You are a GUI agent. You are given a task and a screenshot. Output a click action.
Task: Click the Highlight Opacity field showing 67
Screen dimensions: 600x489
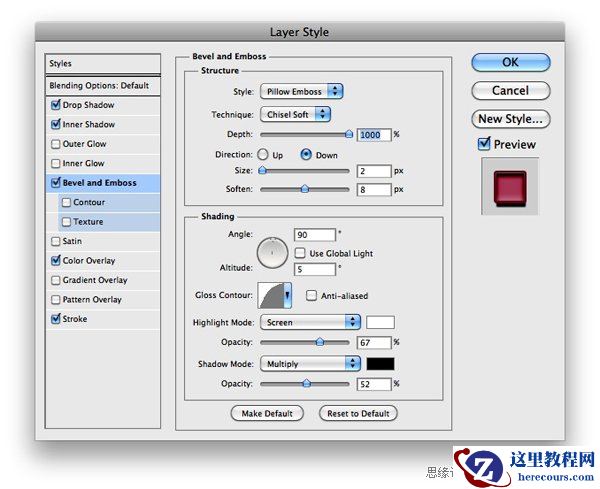pyautogui.click(x=374, y=342)
